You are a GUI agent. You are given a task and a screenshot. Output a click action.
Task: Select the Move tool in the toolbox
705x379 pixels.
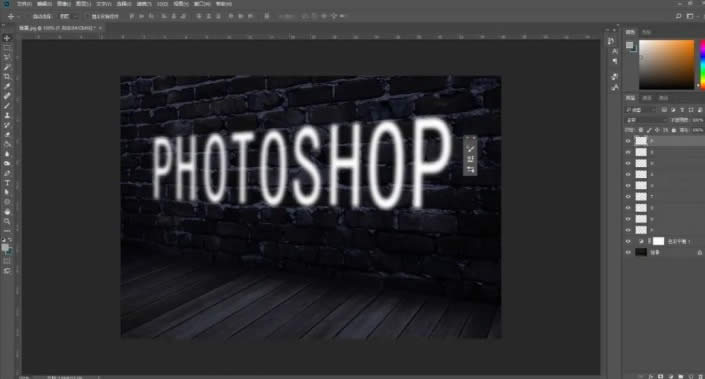[x=7, y=38]
